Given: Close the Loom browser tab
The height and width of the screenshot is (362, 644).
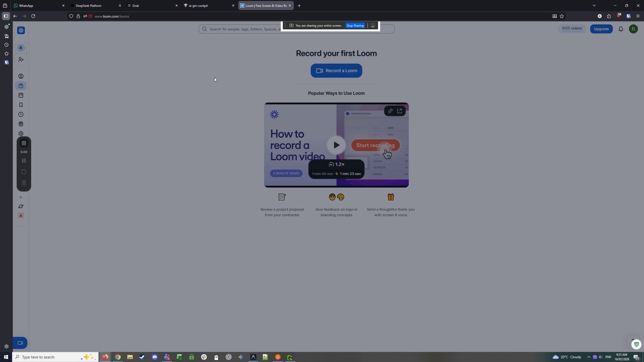Looking at the screenshot, I should [290, 6].
